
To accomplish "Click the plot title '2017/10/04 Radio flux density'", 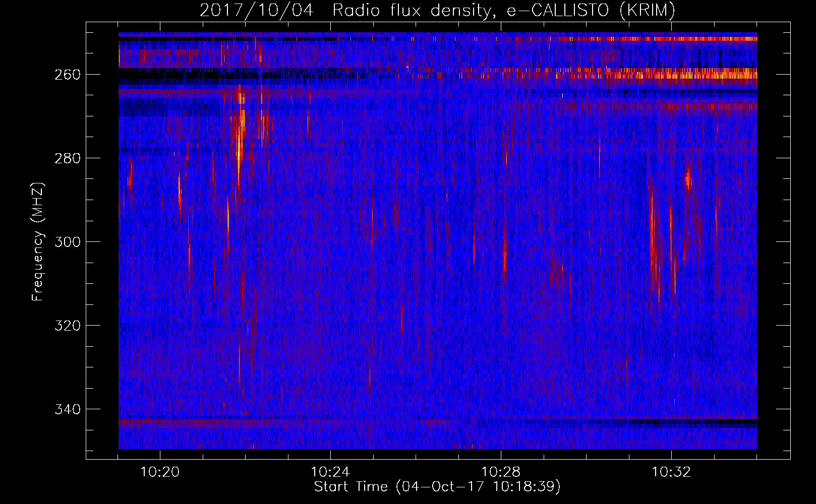I will (x=437, y=10).
